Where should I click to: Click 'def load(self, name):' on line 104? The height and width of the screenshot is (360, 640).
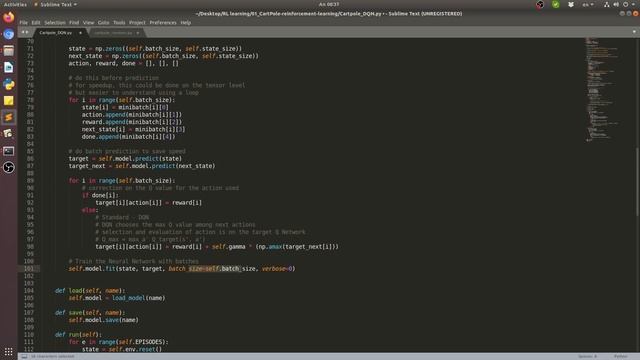point(90,291)
